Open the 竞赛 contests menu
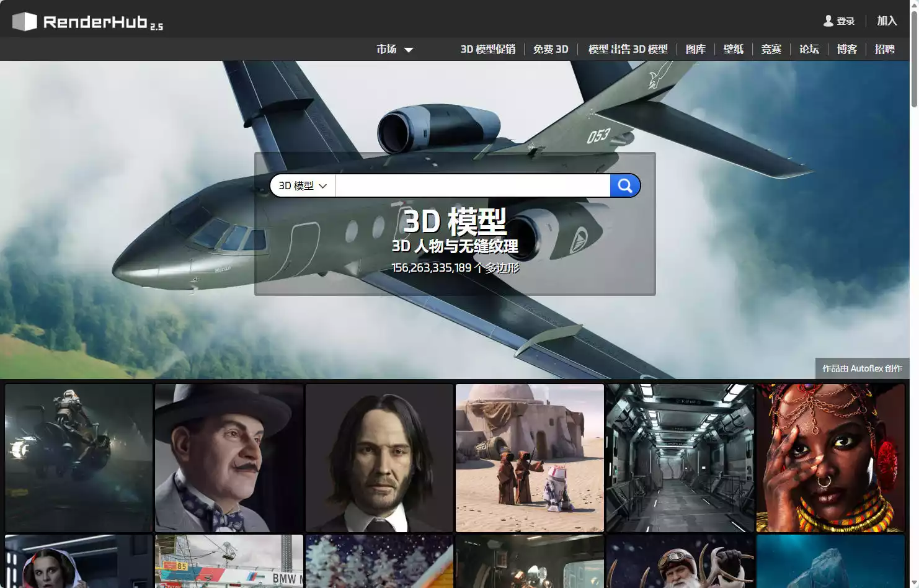 (x=771, y=49)
